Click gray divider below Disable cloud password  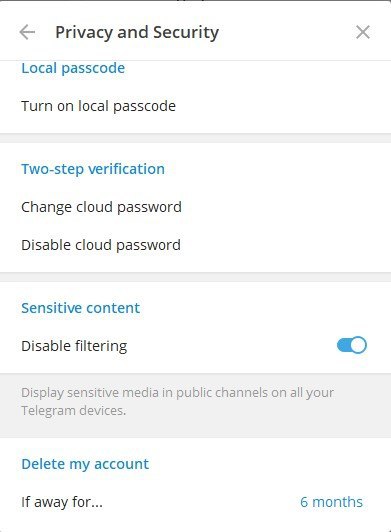[196, 277]
